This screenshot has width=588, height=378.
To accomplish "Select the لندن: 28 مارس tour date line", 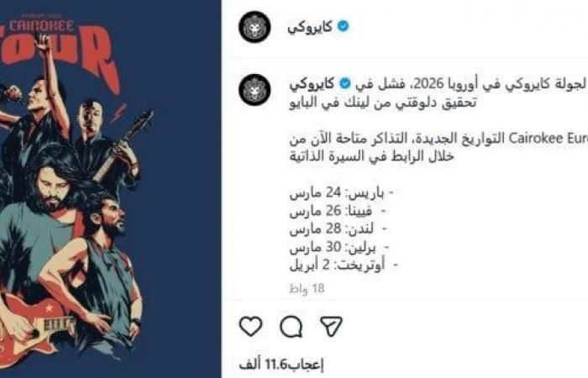I will click(339, 228).
